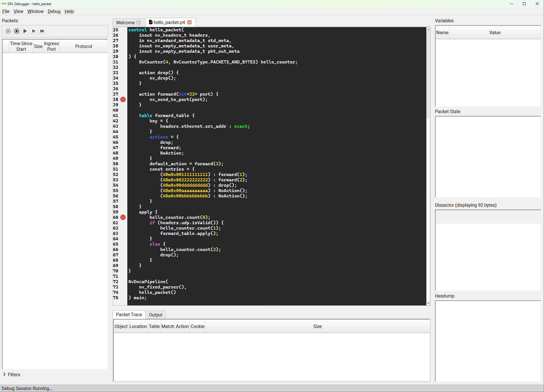
Task: Open the File menu
Action: click(6, 11)
